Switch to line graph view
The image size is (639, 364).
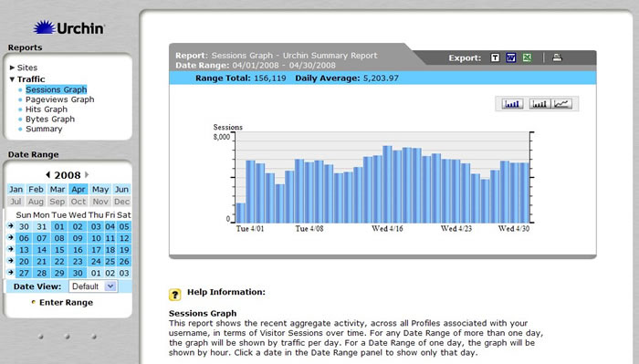[561, 104]
